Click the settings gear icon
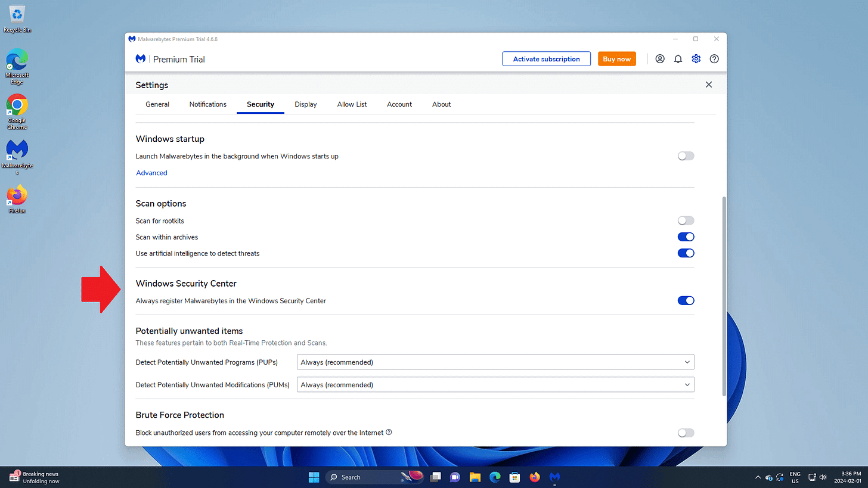The height and width of the screenshot is (488, 868). point(696,58)
